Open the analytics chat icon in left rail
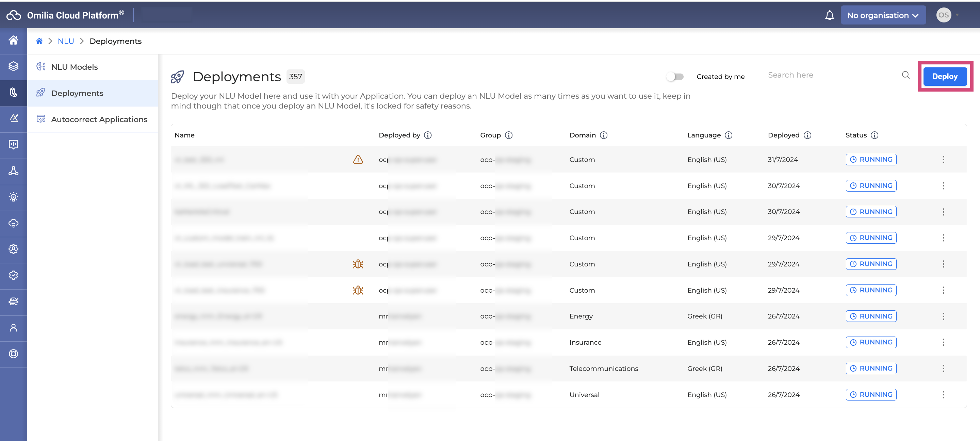Viewport: 980px width, 441px height. pos(13,145)
